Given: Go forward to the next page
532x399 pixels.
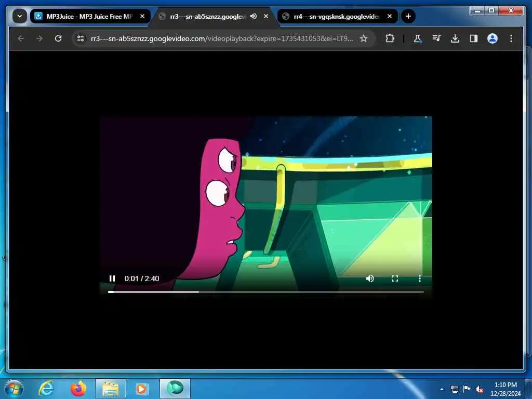Looking at the screenshot, I should point(39,38).
